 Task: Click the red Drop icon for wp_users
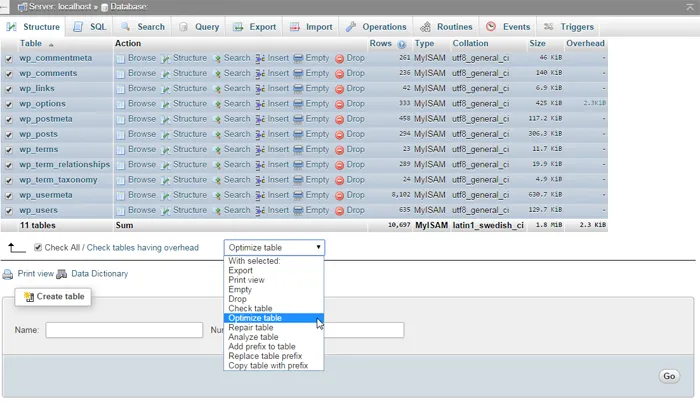click(340, 211)
